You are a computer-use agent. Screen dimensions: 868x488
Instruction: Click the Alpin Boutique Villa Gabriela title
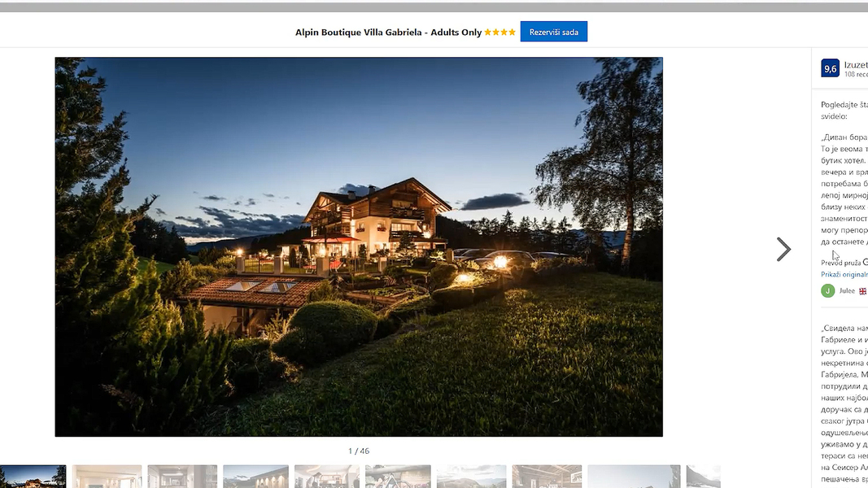[389, 32]
